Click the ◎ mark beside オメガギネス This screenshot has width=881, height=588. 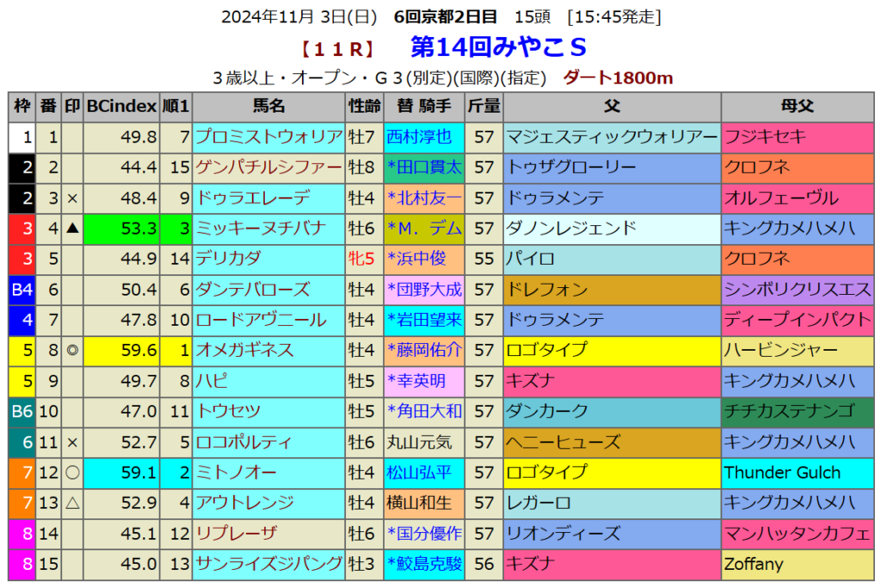tap(72, 350)
